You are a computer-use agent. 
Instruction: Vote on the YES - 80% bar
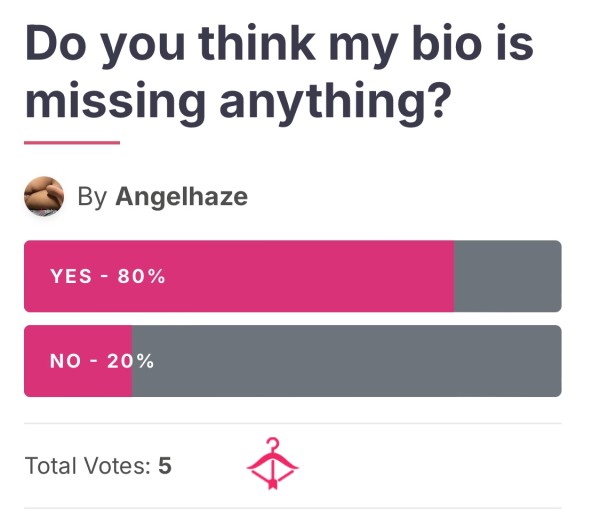click(x=293, y=276)
